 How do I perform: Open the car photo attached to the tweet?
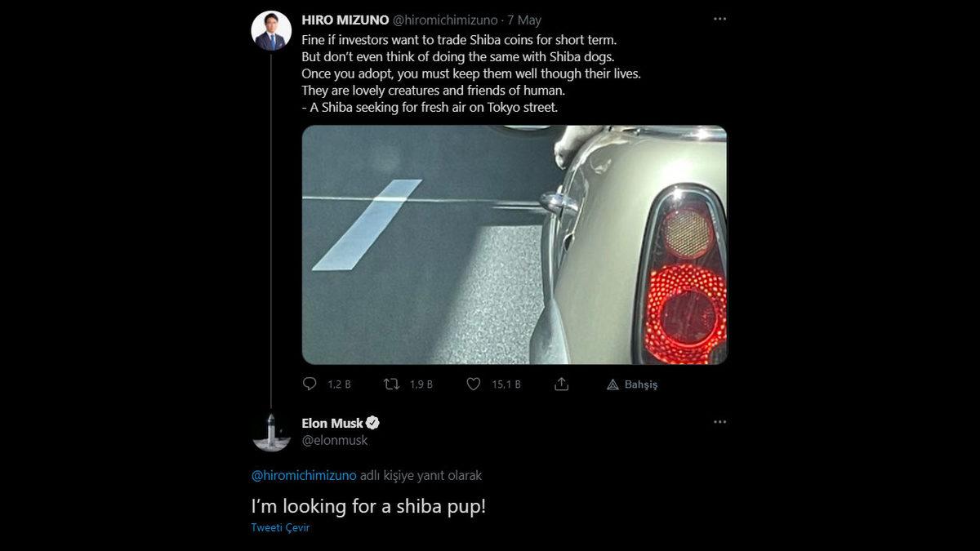coord(514,244)
